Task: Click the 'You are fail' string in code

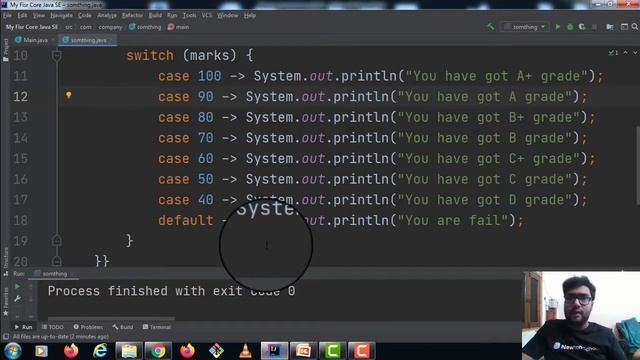Action: coord(453,220)
